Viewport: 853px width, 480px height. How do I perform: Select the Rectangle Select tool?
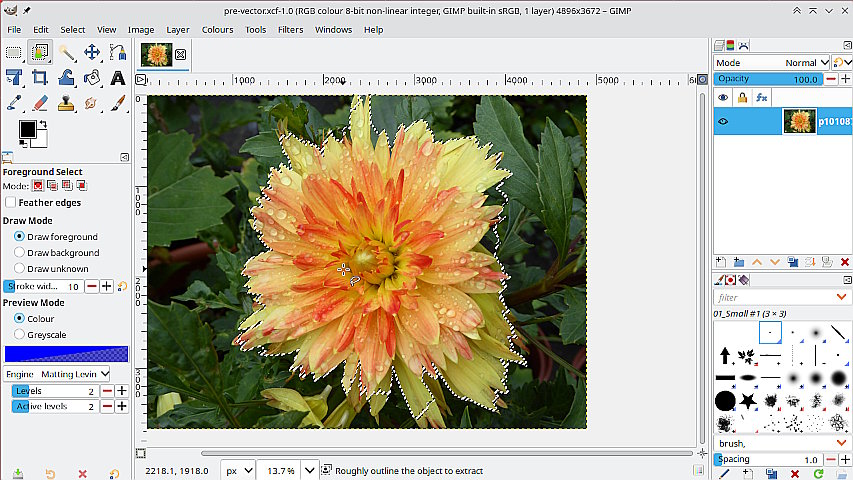[14, 53]
